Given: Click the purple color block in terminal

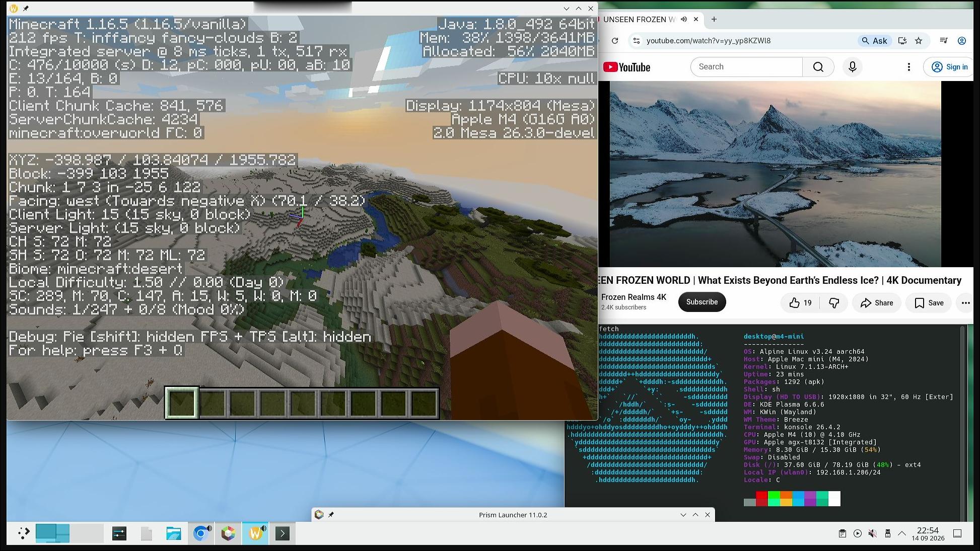Looking at the screenshot, I should (810, 499).
